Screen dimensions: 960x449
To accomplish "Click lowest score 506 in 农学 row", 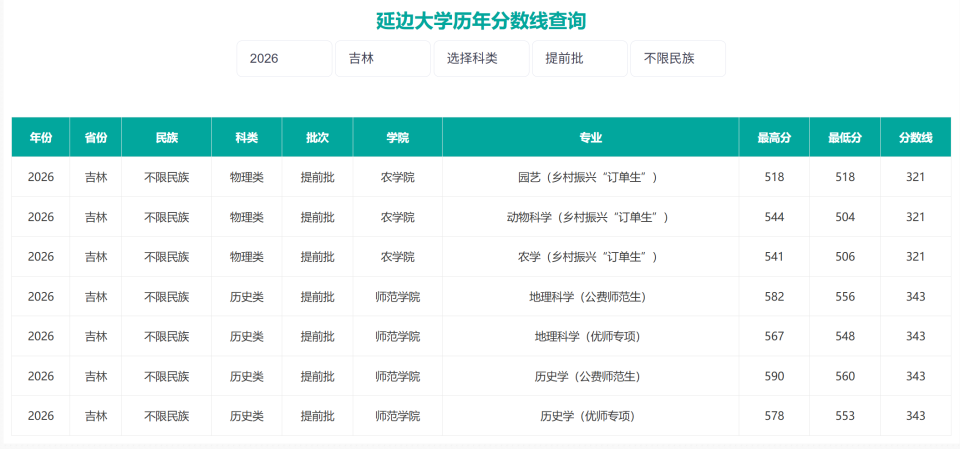I will point(845,257).
